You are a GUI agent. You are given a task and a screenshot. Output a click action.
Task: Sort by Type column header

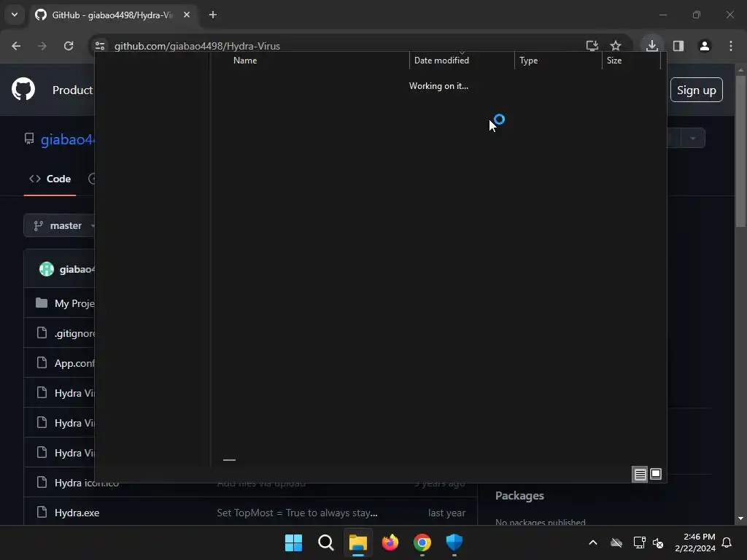point(528,61)
